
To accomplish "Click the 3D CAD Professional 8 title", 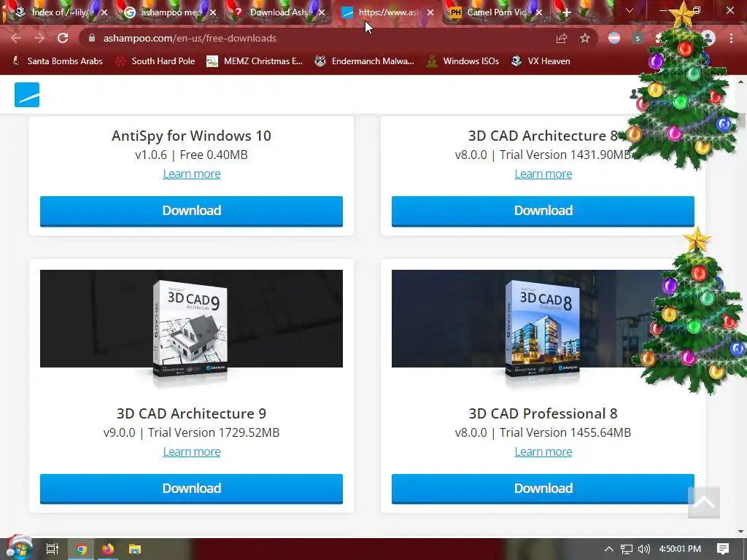I will tap(543, 413).
